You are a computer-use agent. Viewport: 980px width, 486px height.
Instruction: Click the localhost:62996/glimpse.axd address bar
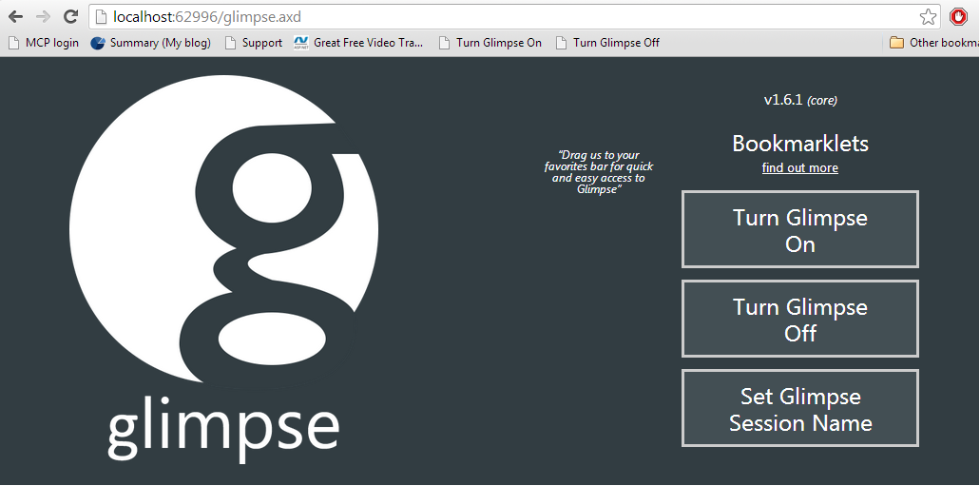click(x=515, y=17)
